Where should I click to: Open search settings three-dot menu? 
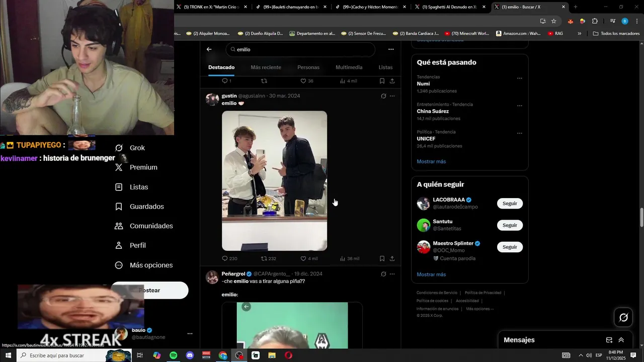point(391,49)
